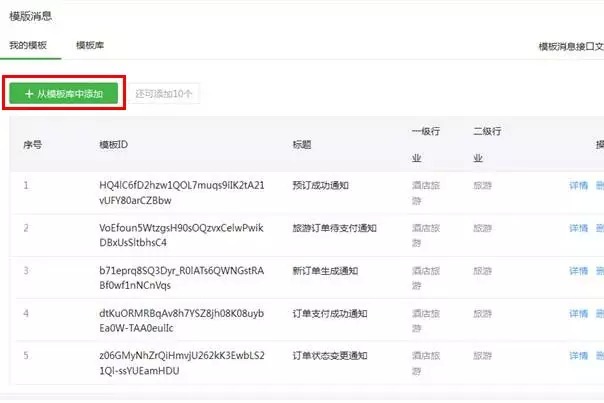
Task: Click the 序号 column header
Action: (x=33, y=144)
